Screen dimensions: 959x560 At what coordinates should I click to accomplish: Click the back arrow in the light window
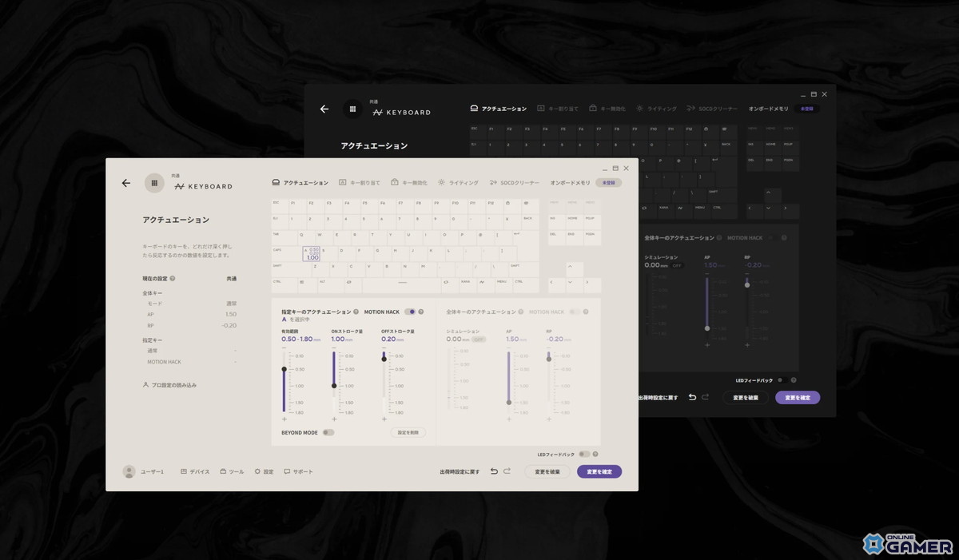(126, 183)
